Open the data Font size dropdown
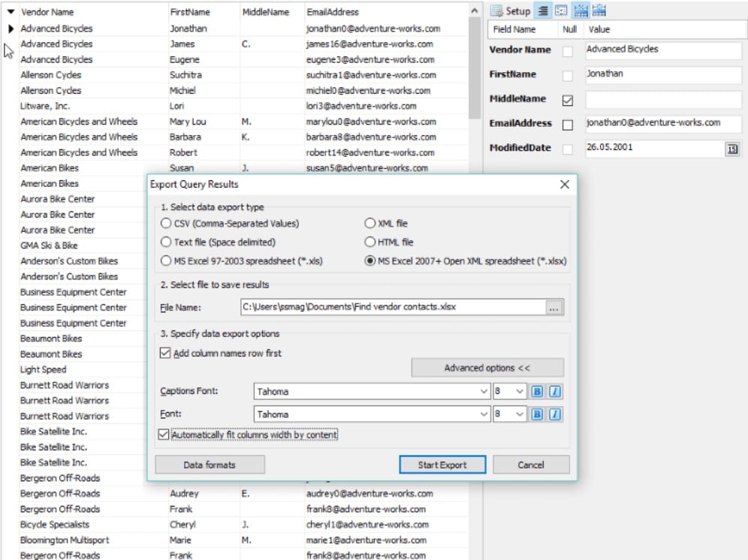This screenshot has height=560, width=748. coord(520,414)
